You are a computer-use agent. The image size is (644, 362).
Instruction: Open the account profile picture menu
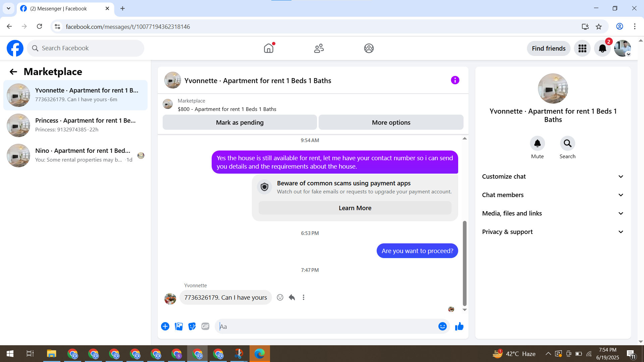623,48
